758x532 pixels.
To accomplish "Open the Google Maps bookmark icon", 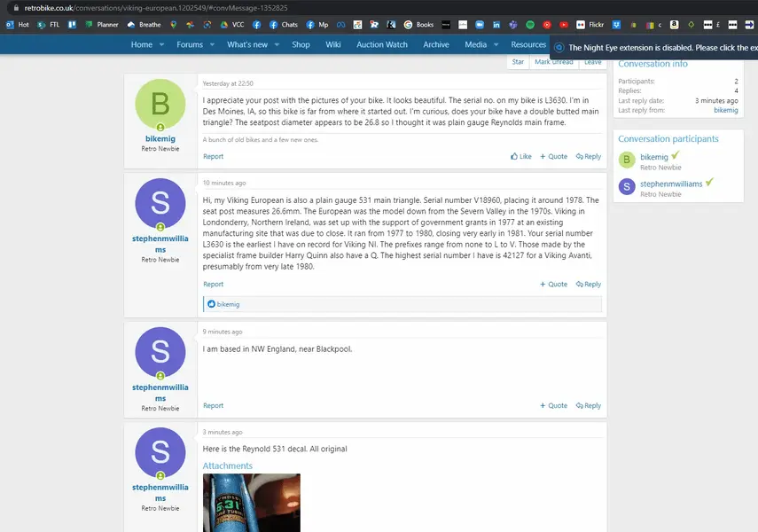I will [x=174, y=25].
